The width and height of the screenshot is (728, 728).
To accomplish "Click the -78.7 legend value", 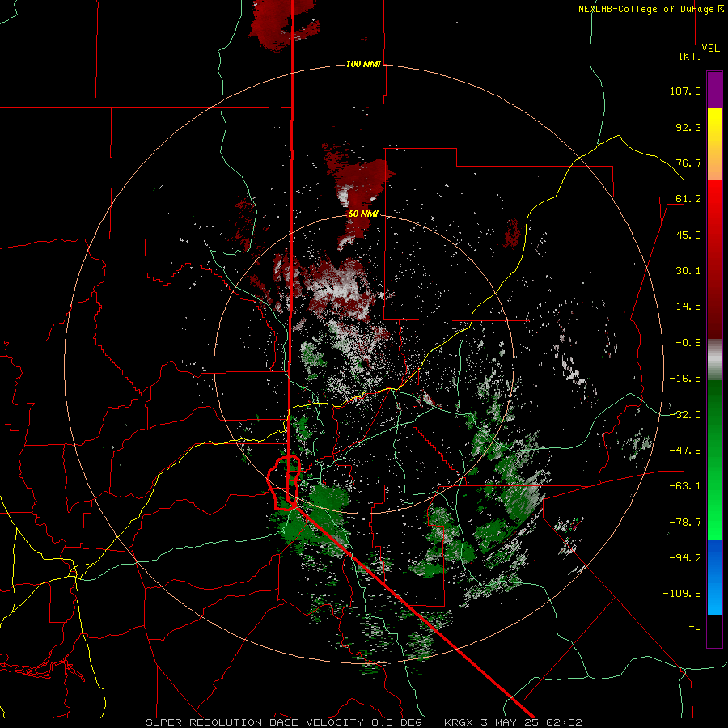I will tap(685, 523).
